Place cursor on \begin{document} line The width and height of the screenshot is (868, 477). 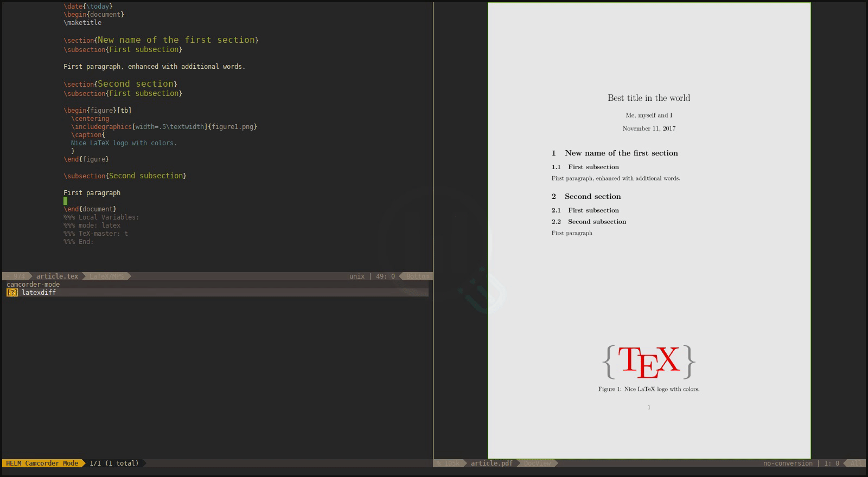(94, 15)
